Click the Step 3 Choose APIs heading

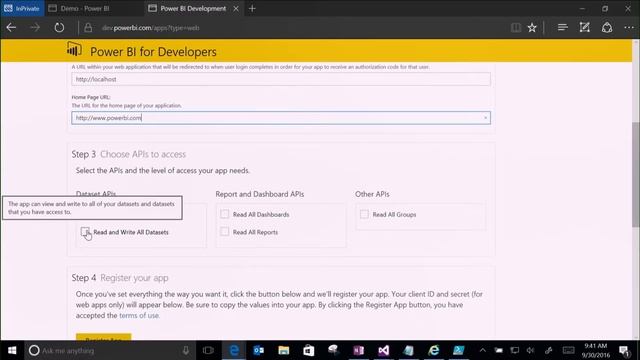(x=129, y=154)
